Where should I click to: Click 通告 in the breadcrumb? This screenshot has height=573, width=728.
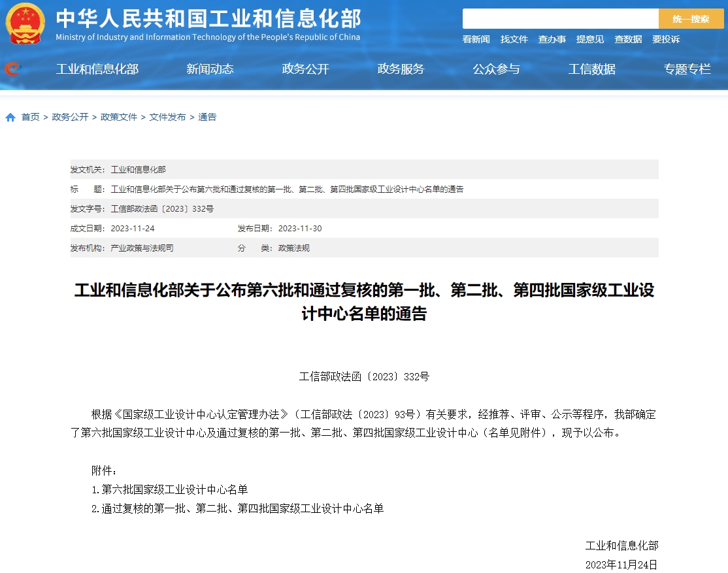click(x=207, y=117)
